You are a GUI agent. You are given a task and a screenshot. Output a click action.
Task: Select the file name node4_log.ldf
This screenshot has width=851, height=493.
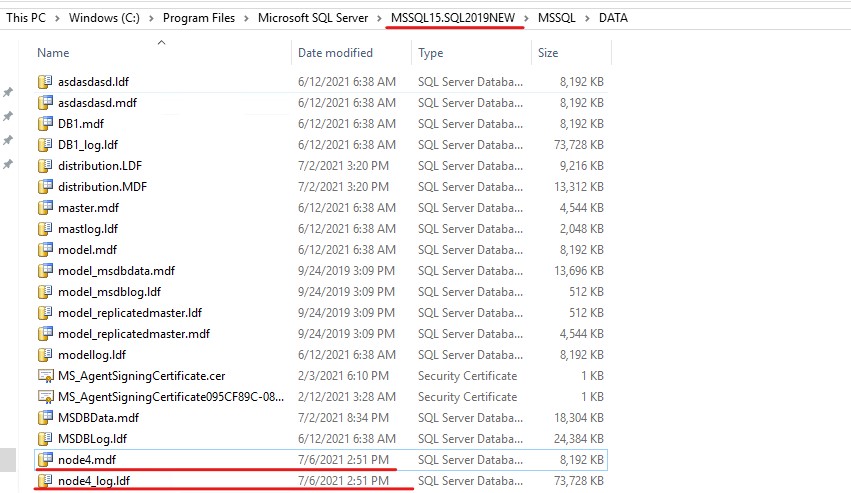pos(94,481)
